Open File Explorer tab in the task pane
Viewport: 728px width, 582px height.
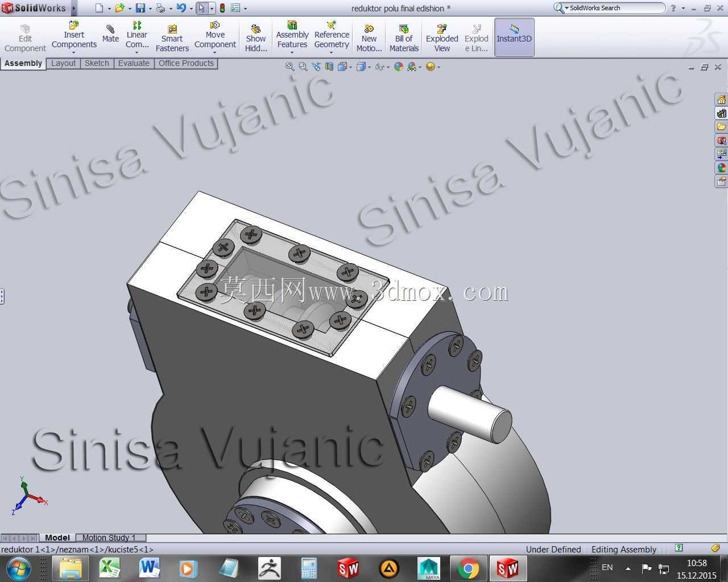pyautogui.click(x=721, y=127)
